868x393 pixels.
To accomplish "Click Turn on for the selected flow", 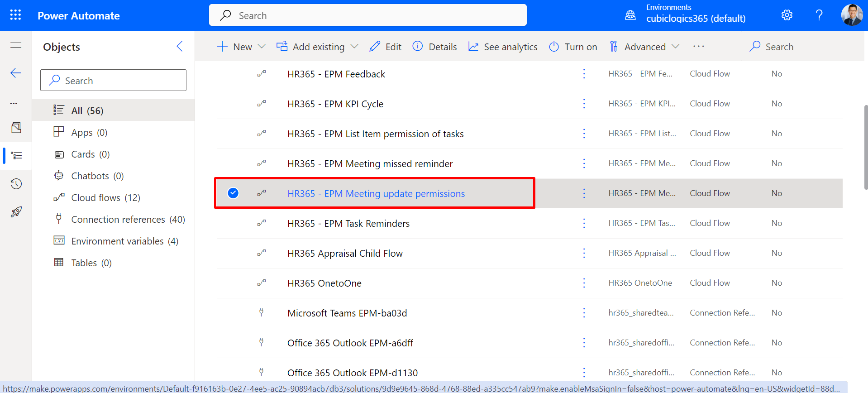I will tap(573, 47).
